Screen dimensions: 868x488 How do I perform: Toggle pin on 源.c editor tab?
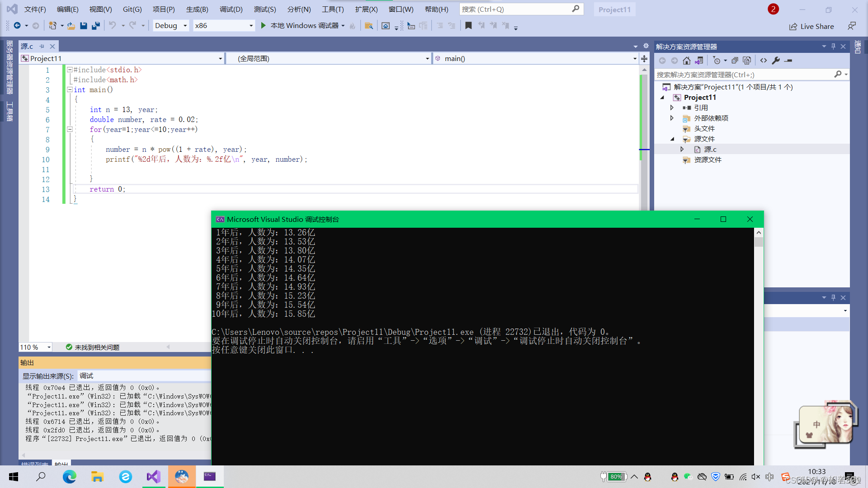pyautogui.click(x=42, y=46)
